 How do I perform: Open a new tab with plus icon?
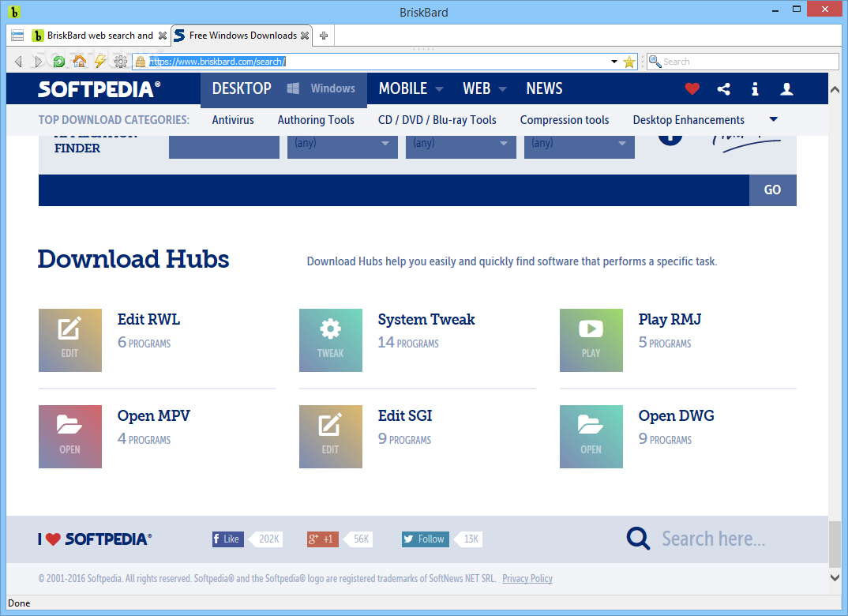pos(324,36)
